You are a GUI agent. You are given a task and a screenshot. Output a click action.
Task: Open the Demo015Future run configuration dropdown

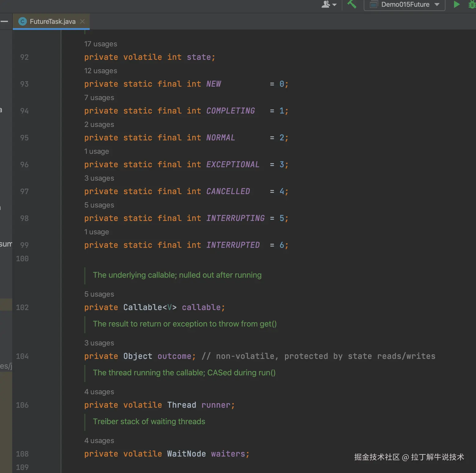[x=405, y=5]
